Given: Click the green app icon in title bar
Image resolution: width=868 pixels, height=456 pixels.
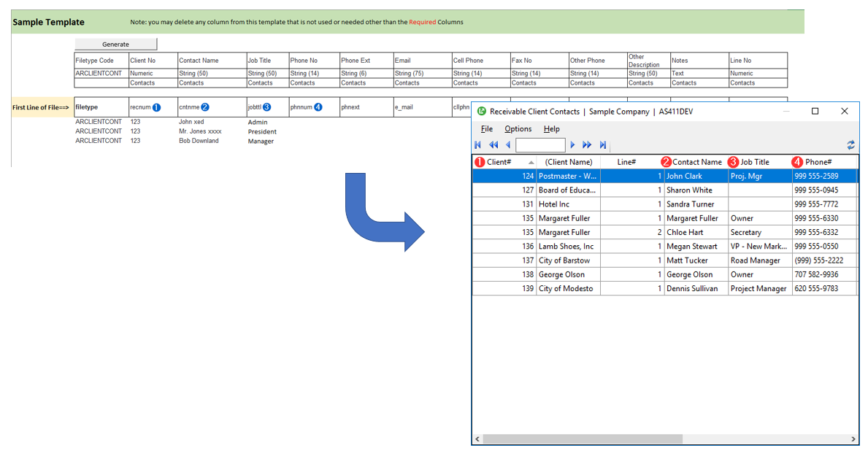Looking at the screenshot, I should coord(481,112).
